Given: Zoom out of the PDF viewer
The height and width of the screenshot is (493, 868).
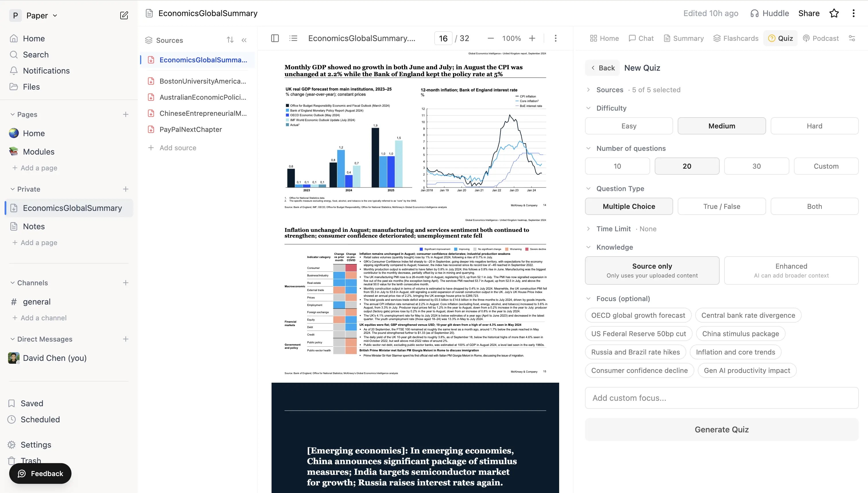Looking at the screenshot, I should 491,38.
